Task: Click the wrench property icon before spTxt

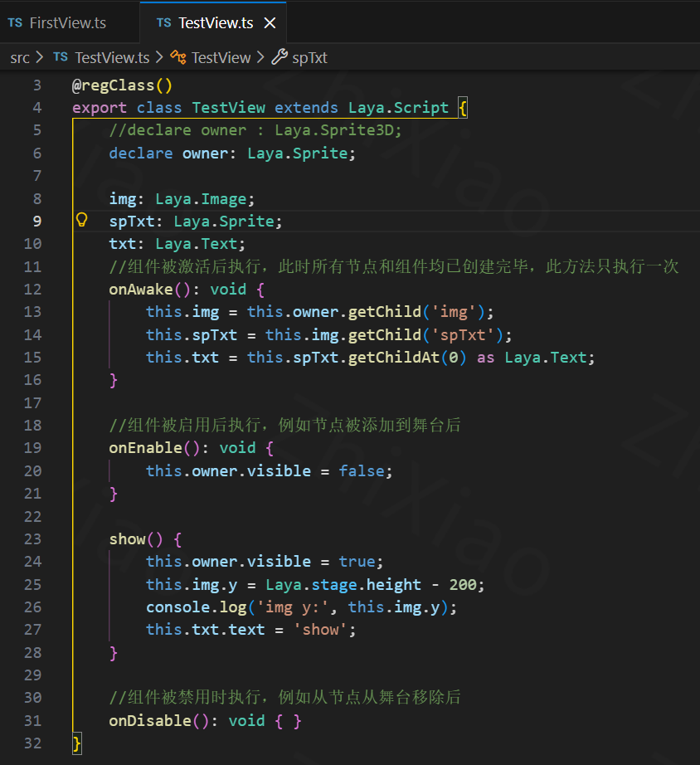Action: click(x=280, y=57)
